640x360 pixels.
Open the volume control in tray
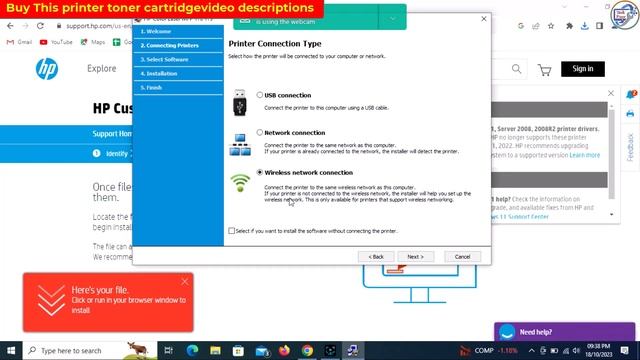pos(576,351)
